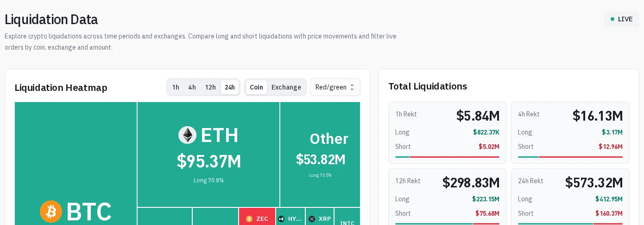The width and height of the screenshot is (644, 225).
Task: Click the 1h Rekt $5.84M total
Action: pos(478,116)
